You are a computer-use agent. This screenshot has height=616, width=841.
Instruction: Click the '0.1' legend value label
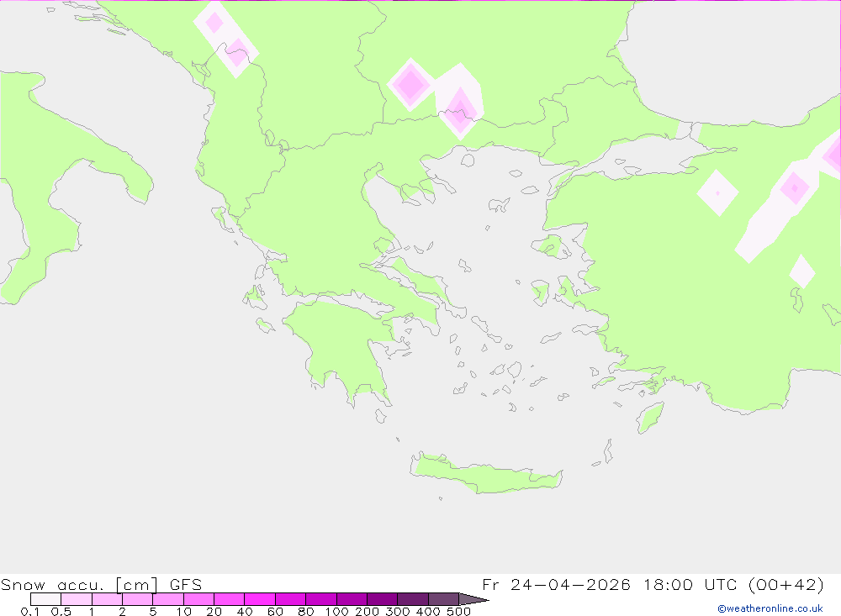pyautogui.click(x=30, y=611)
